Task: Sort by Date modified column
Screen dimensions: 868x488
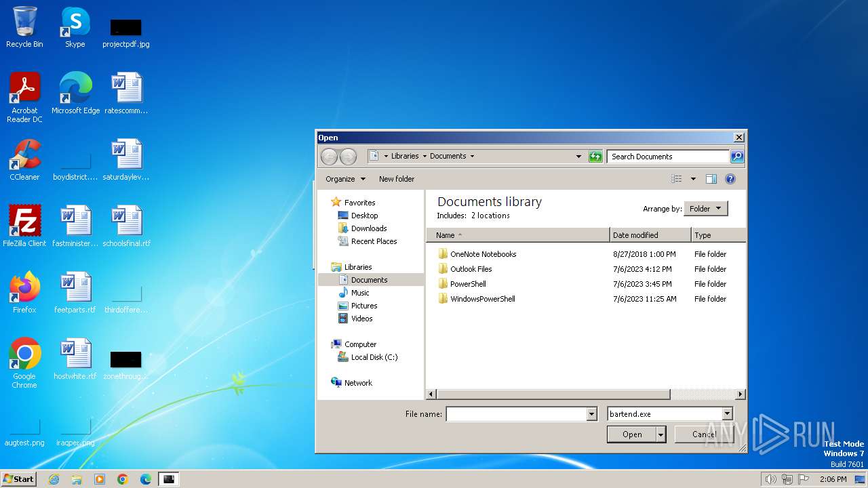Action: coord(650,235)
